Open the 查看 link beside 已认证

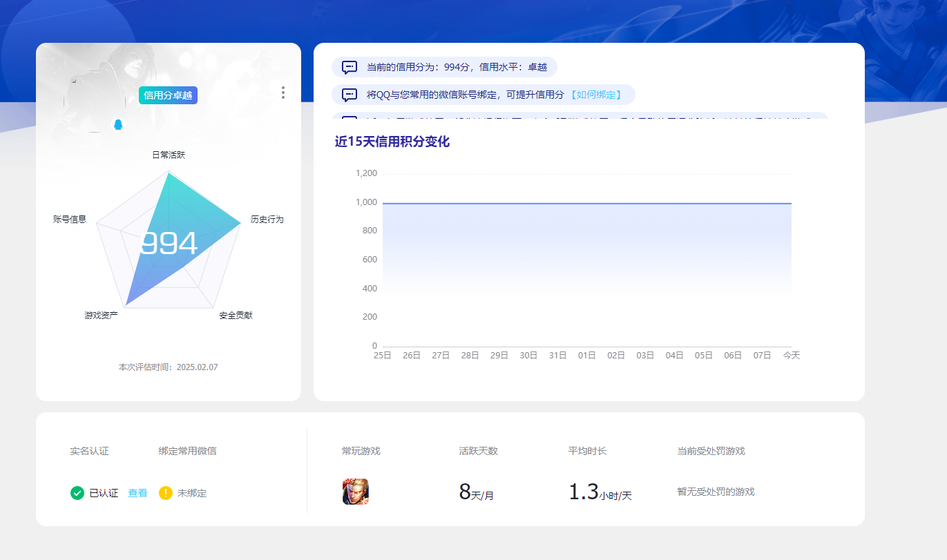(137, 493)
